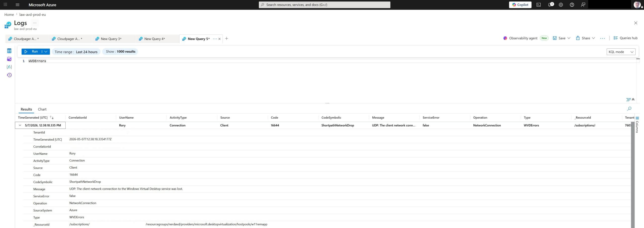Switch to Chart tab
This screenshot has width=644, height=228.
[x=42, y=109]
